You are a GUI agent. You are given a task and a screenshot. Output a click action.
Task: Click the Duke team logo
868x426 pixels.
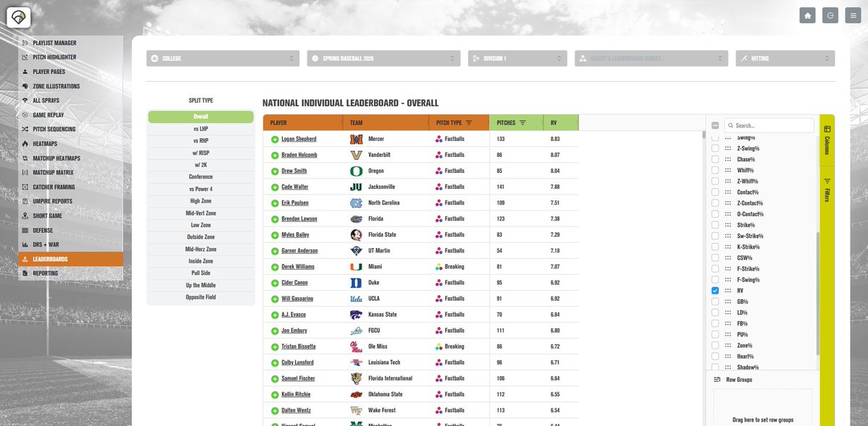pyautogui.click(x=356, y=283)
